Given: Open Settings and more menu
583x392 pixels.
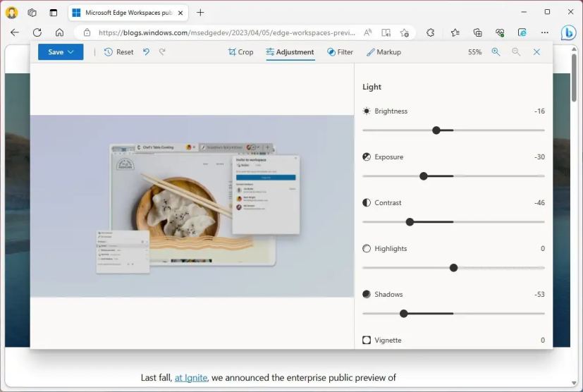Looking at the screenshot, I should pyautogui.click(x=545, y=32).
